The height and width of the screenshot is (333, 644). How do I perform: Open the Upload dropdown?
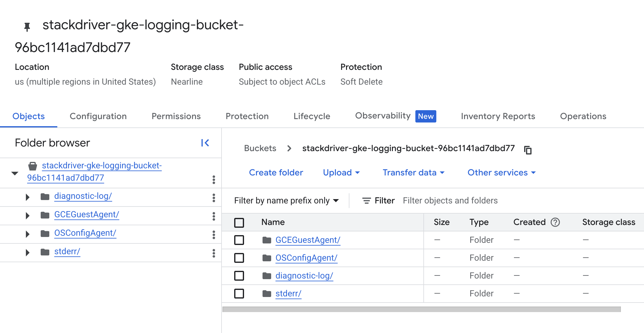click(341, 173)
